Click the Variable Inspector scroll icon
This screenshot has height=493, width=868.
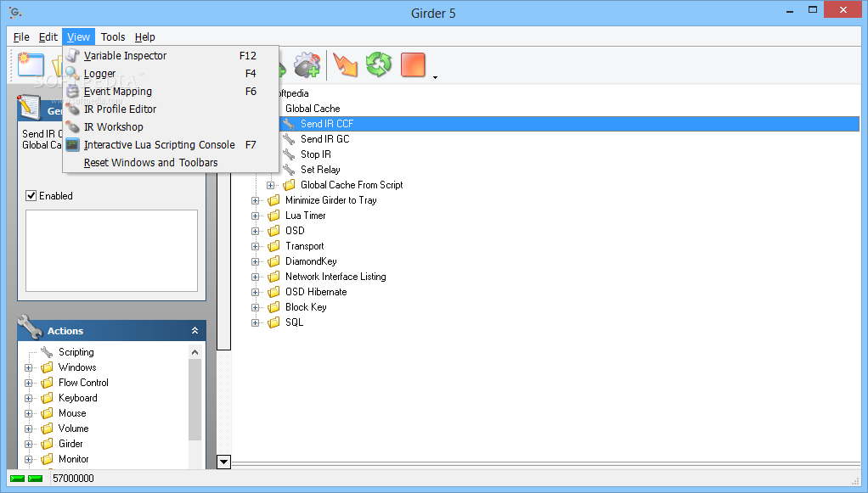pyautogui.click(x=72, y=55)
